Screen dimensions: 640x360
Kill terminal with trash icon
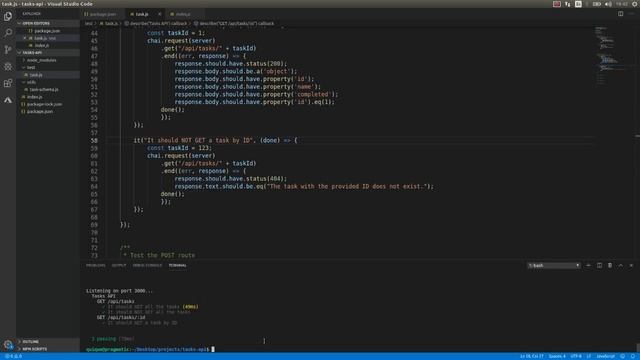click(x=610, y=265)
